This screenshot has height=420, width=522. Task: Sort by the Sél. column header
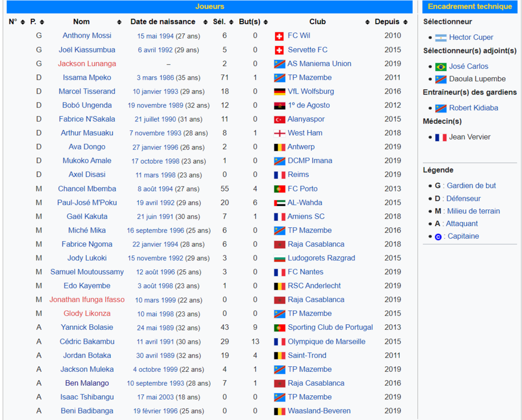(230, 22)
